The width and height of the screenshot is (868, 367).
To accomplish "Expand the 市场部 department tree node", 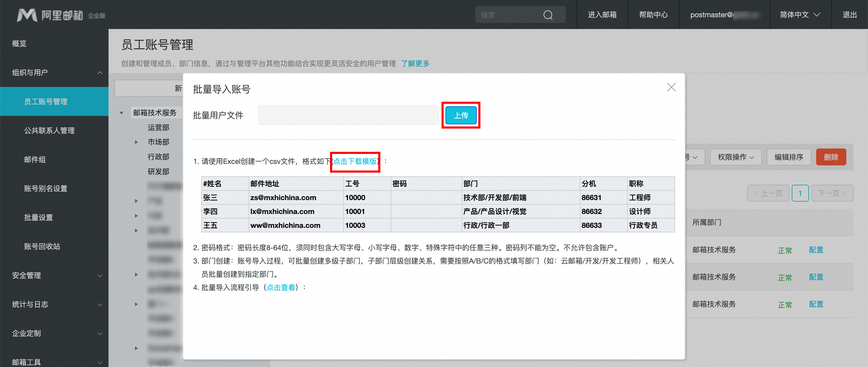I will 136,142.
